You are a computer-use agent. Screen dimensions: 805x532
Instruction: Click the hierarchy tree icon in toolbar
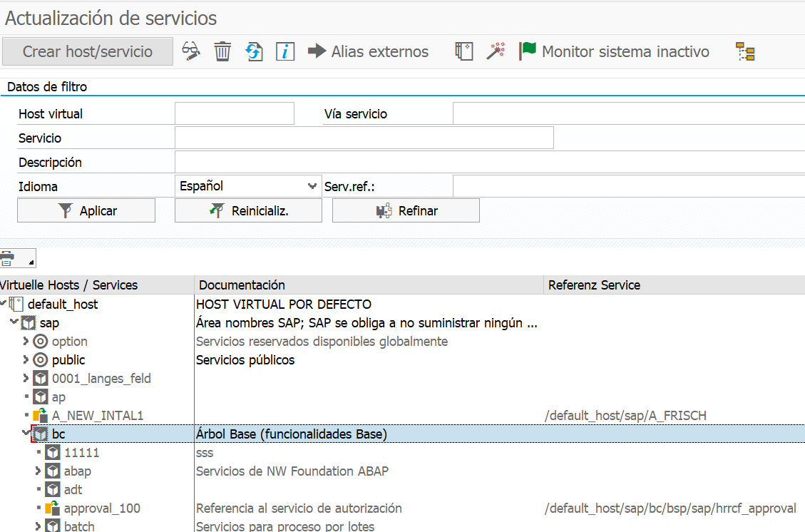click(745, 52)
